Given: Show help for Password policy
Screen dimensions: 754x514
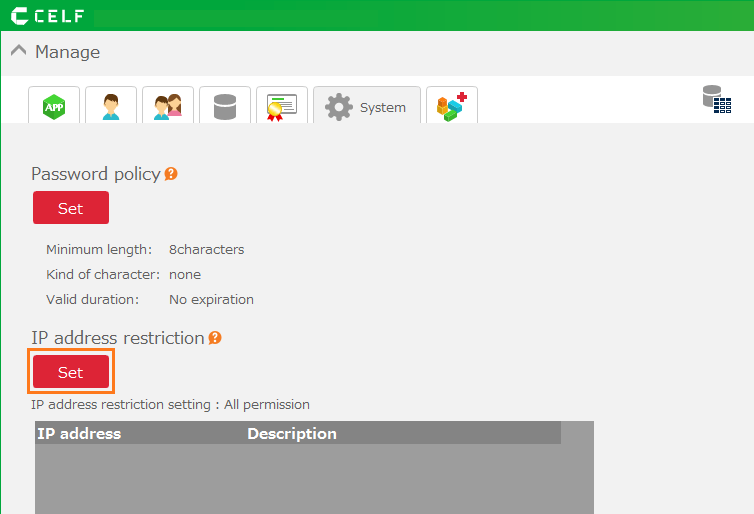Looking at the screenshot, I should coord(171,174).
